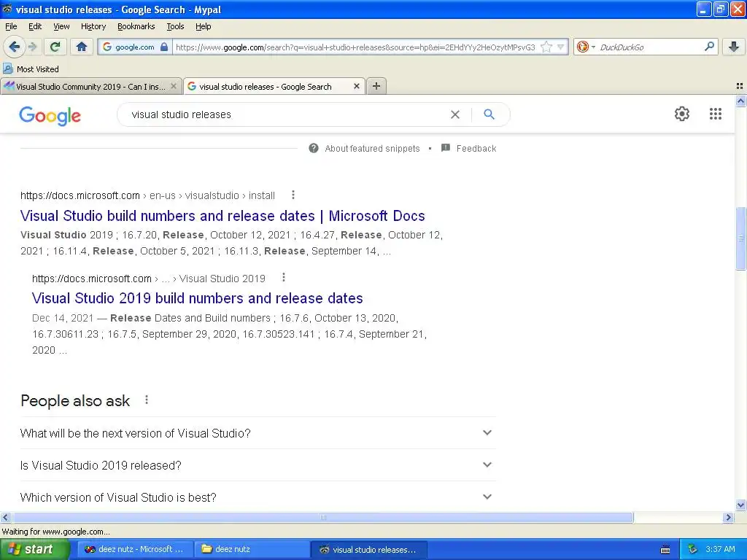Image resolution: width=747 pixels, height=560 pixels.
Task: Click the system tray network icon
Action: tap(692, 549)
